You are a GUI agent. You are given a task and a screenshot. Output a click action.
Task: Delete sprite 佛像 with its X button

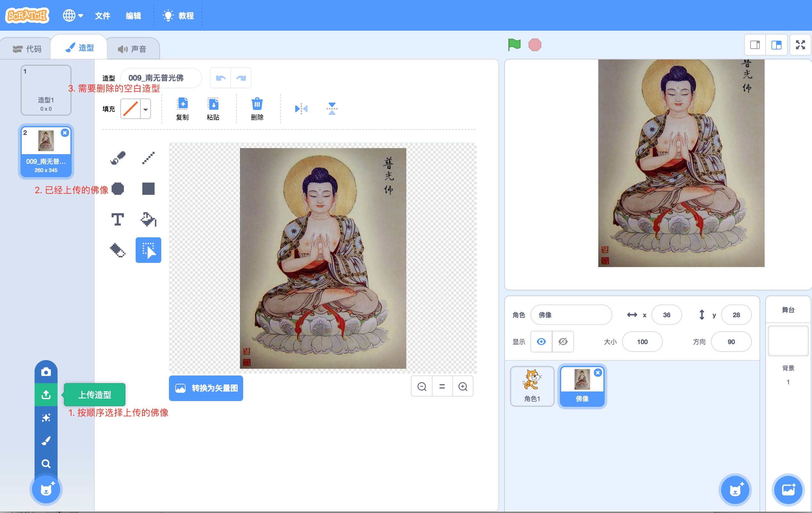pos(598,373)
